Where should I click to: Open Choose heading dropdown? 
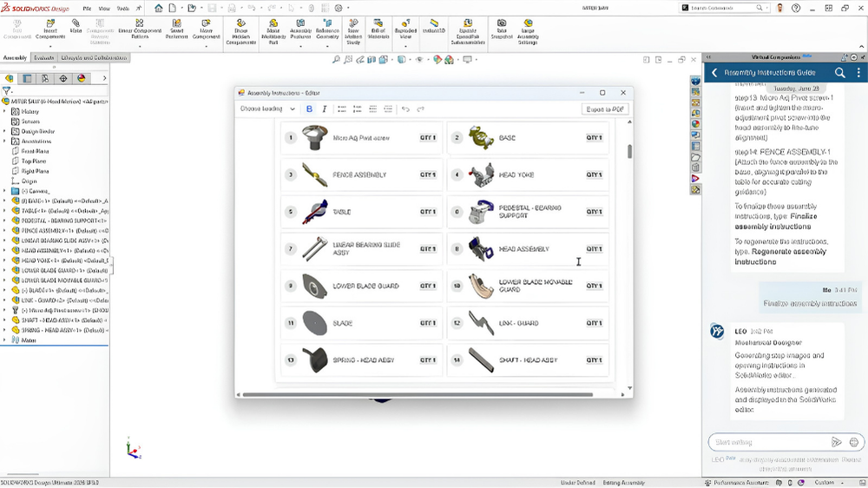(267, 109)
